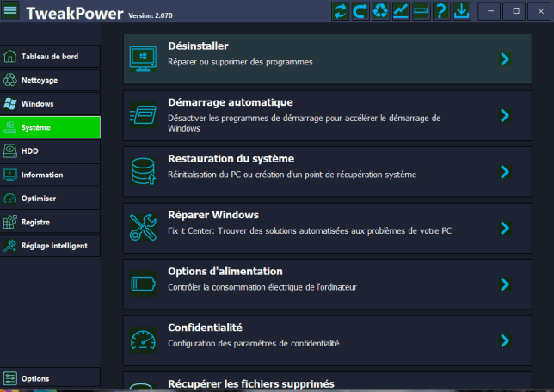Screen dimensions: 554x392
Task: Open the Réglage intelligent section
Action: point(50,245)
